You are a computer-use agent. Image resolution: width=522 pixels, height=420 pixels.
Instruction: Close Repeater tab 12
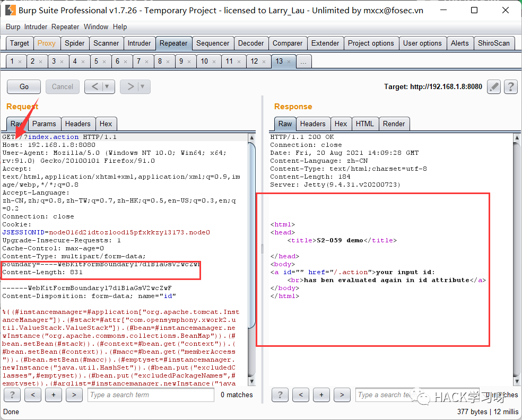point(264,62)
